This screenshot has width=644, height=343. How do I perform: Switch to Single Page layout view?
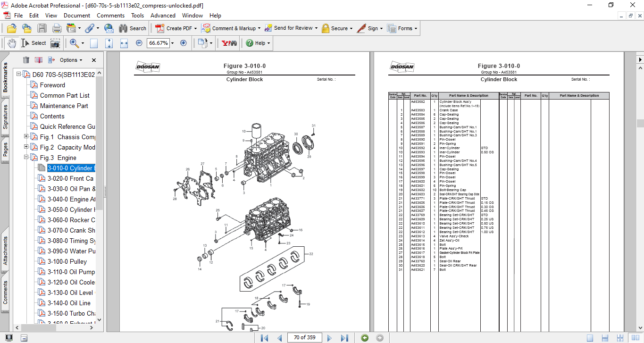[x=590, y=338]
